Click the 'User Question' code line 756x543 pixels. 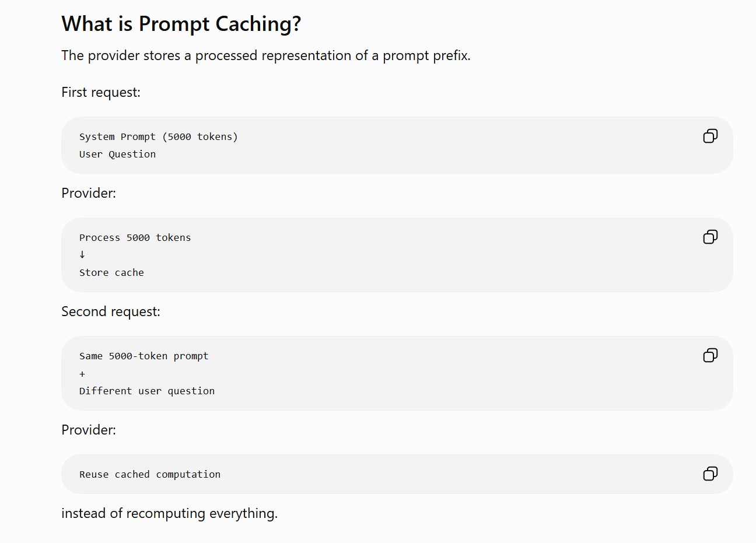pos(117,154)
